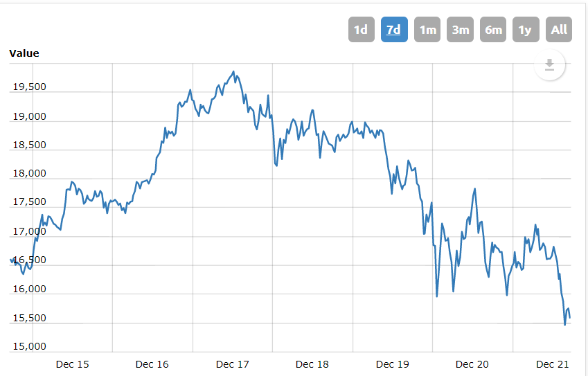Display All available history

click(x=559, y=30)
